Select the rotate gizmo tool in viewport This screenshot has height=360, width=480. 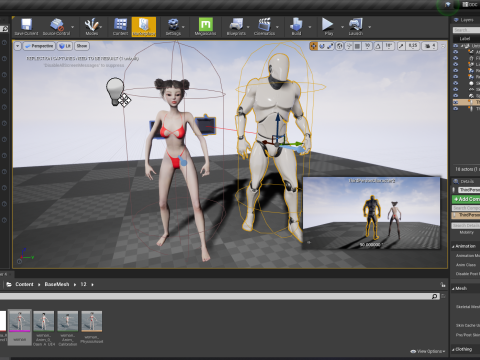[x=322, y=46]
